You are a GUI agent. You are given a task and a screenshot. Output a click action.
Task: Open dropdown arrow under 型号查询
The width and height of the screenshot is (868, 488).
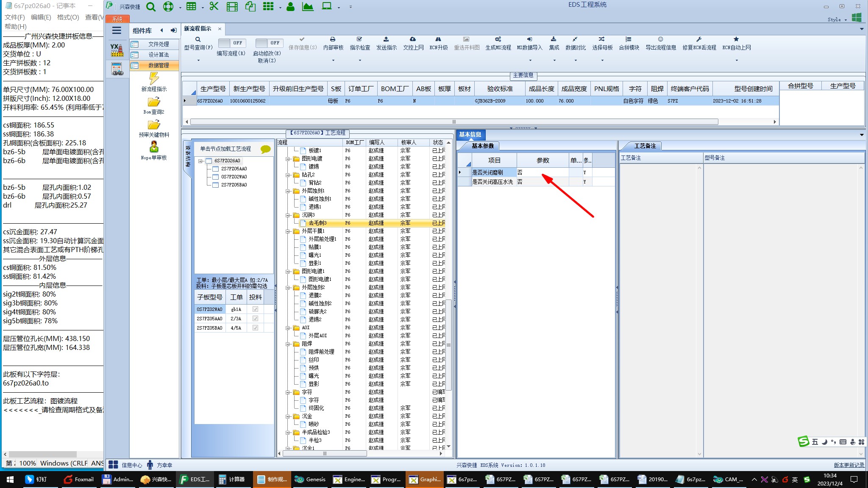click(x=198, y=60)
